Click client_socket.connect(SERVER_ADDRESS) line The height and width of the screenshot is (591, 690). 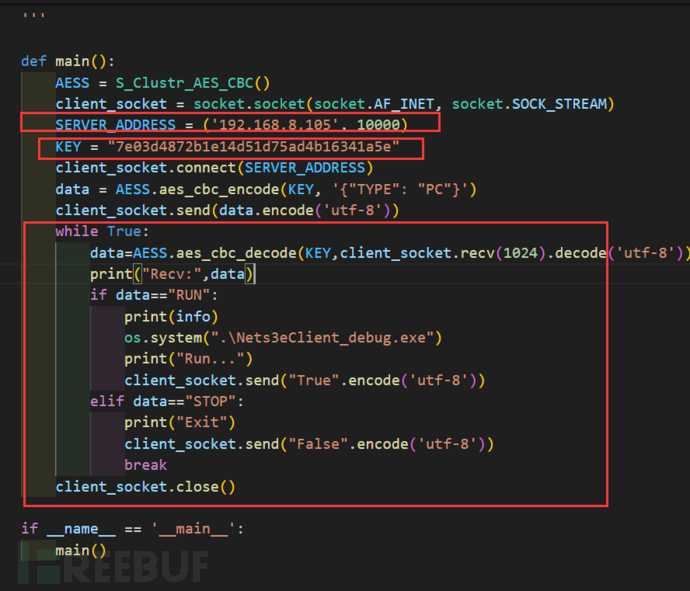click(x=214, y=168)
